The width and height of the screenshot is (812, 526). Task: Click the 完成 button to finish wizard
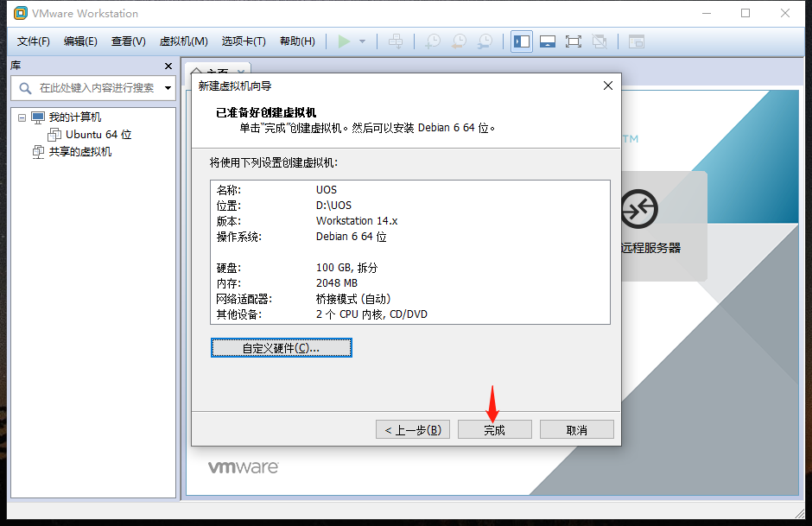point(494,429)
